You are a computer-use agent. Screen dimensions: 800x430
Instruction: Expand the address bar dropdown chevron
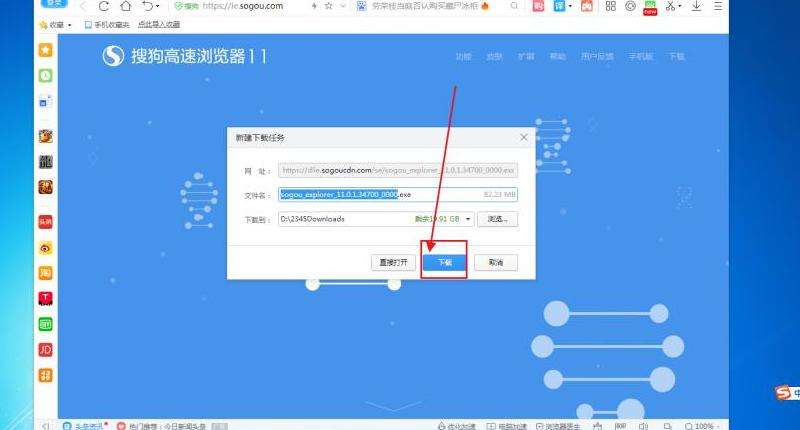point(343,6)
